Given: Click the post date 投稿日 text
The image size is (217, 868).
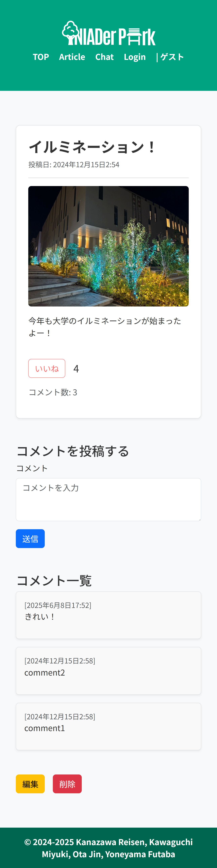Looking at the screenshot, I should point(74,165).
